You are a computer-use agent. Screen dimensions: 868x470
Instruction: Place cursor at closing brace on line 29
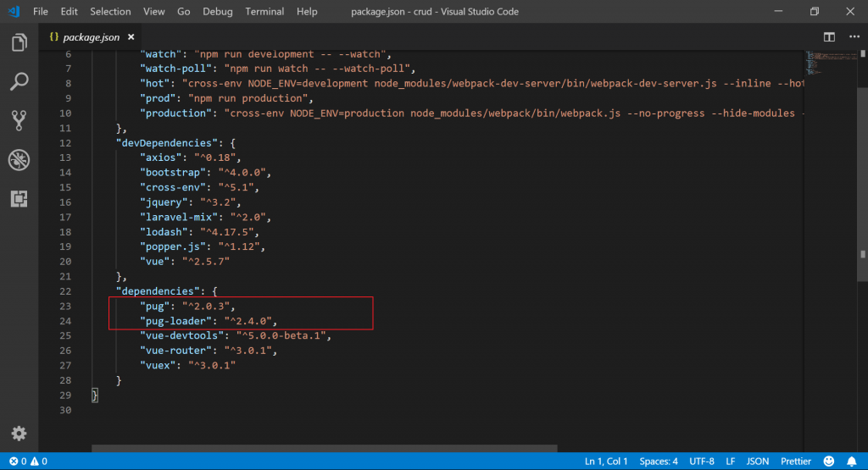pyautogui.click(x=95, y=395)
